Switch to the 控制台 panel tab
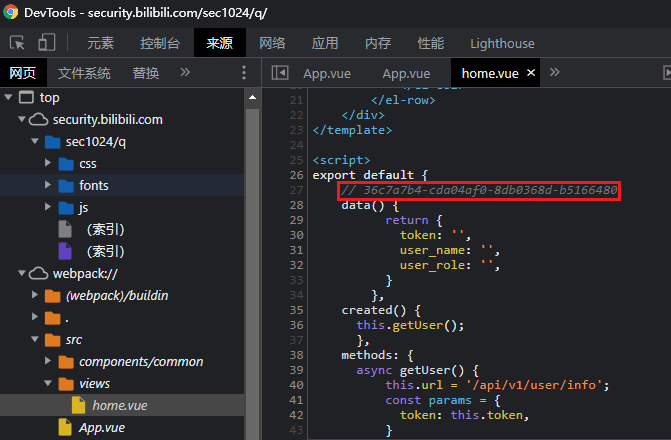671x440 pixels. point(160,43)
